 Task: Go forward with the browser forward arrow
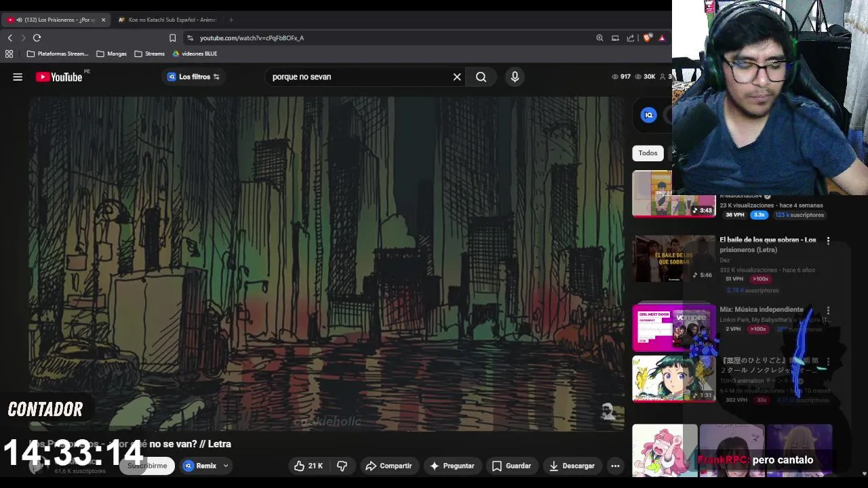click(23, 38)
